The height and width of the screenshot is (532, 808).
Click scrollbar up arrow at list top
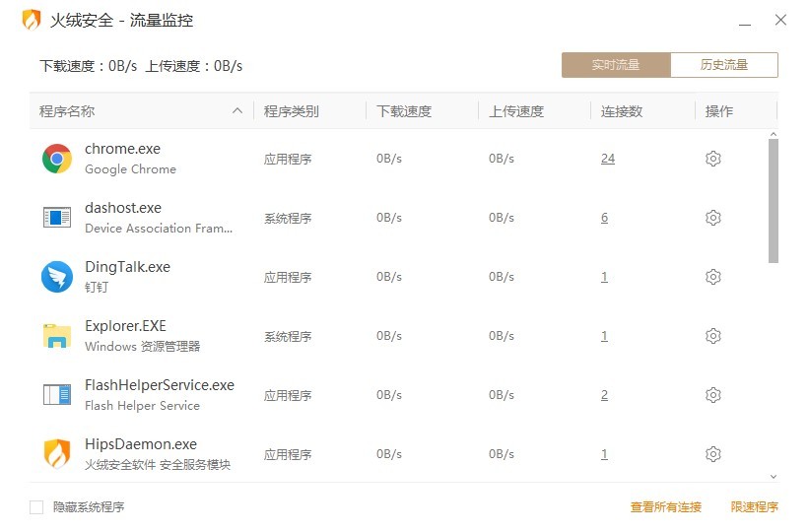tap(773, 134)
